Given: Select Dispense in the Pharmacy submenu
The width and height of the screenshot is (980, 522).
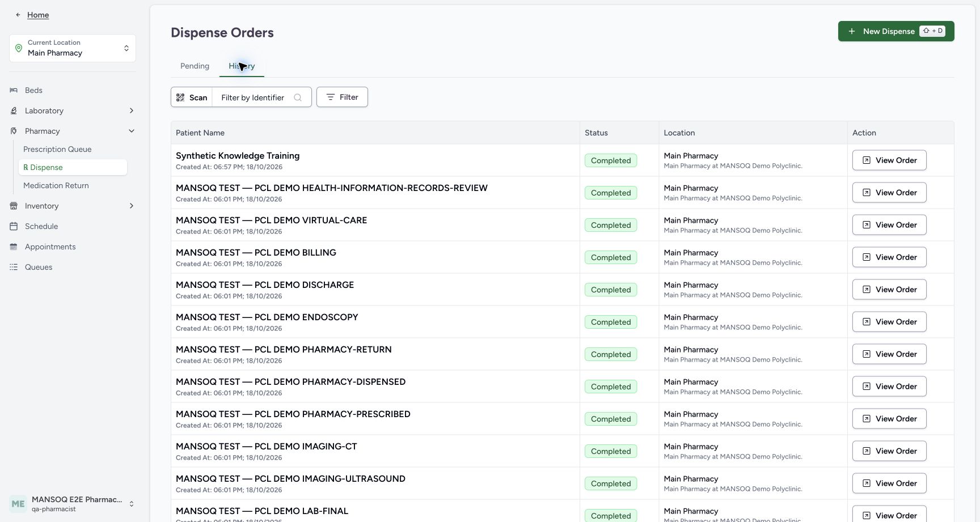Looking at the screenshot, I should point(73,167).
